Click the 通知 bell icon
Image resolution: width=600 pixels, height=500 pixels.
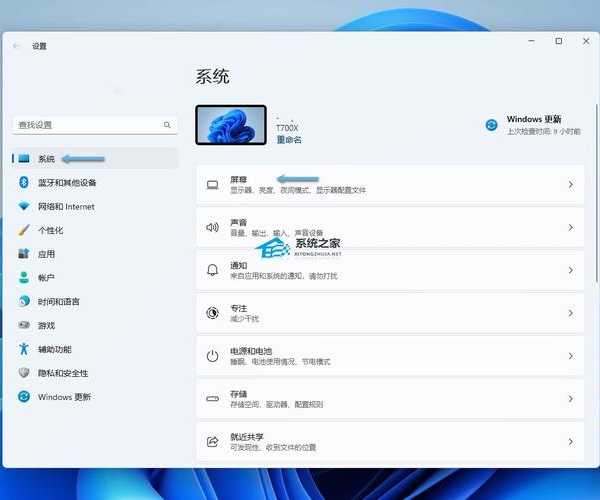pyautogui.click(x=212, y=270)
